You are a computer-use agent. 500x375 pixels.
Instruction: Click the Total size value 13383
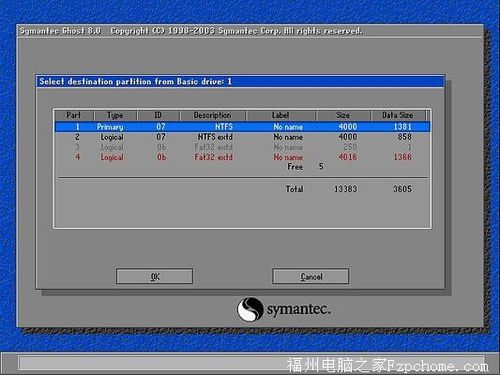tap(345, 189)
